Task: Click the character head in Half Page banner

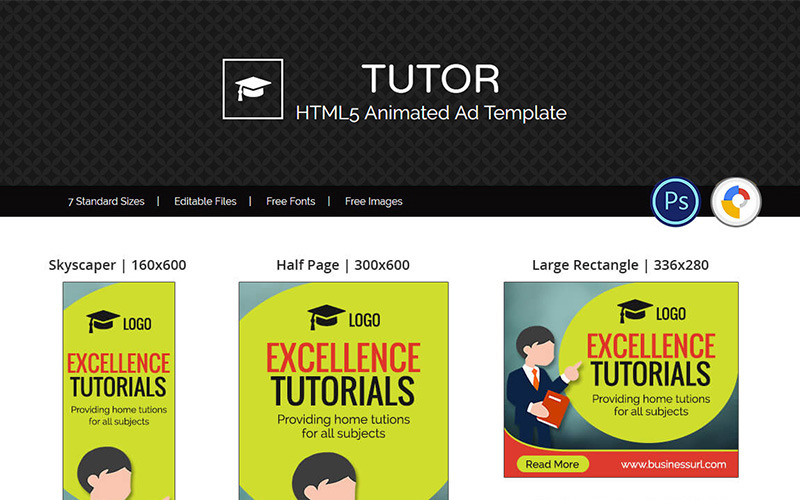Action: [324, 477]
